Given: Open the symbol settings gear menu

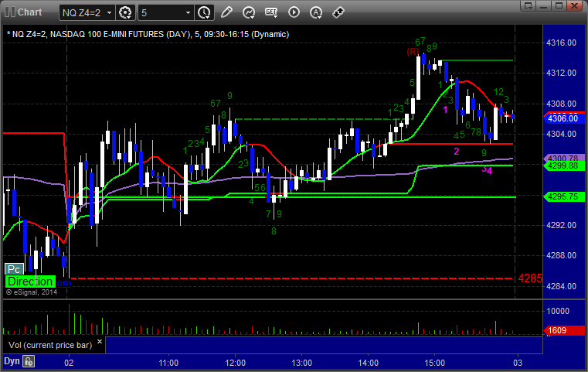Looking at the screenshot, I should [125, 12].
